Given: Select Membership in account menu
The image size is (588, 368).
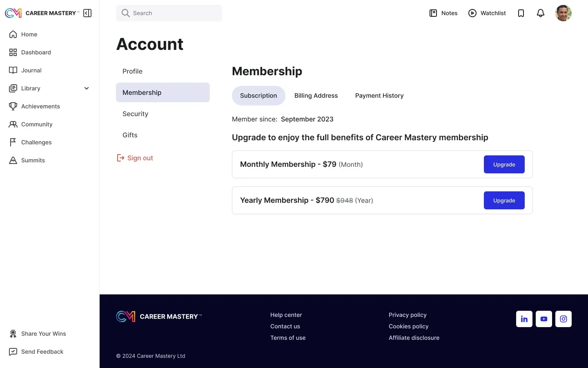Looking at the screenshot, I should click(x=163, y=92).
